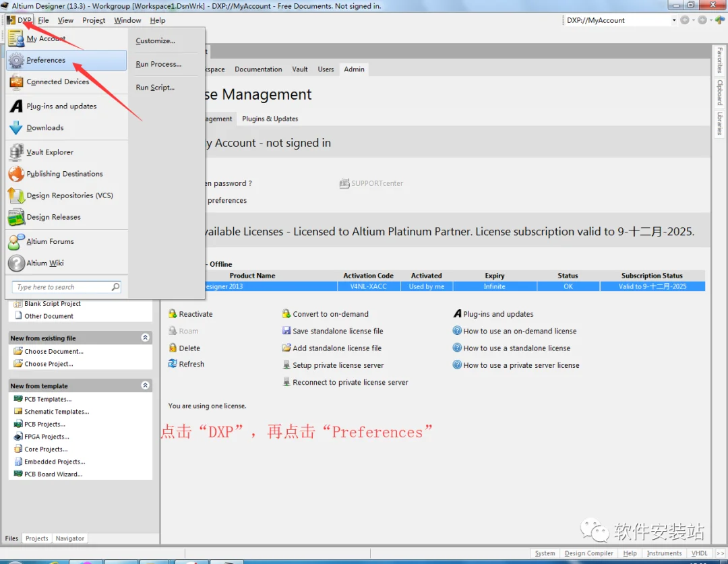Click Run Script... in DXP menu
The image size is (728, 564).
pyautogui.click(x=155, y=88)
